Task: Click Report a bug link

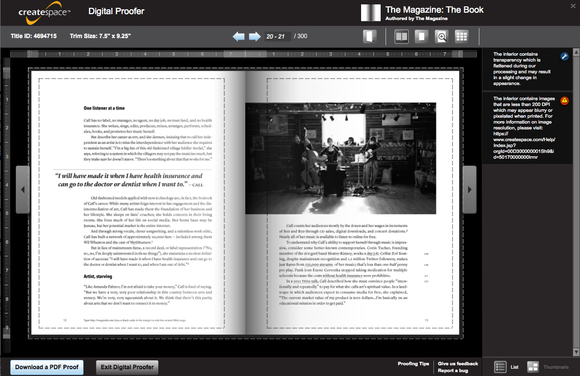Action: (453, 370)
